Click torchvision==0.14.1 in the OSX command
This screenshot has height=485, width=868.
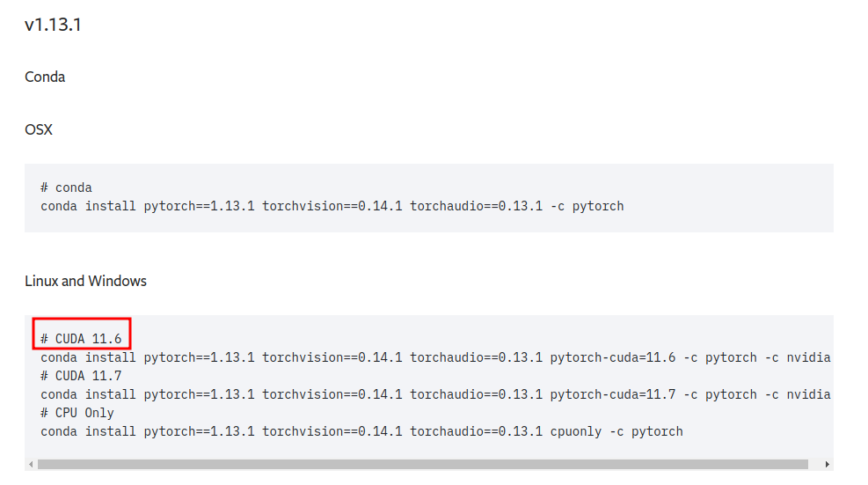pyautogui.click(x=332, y=206)
